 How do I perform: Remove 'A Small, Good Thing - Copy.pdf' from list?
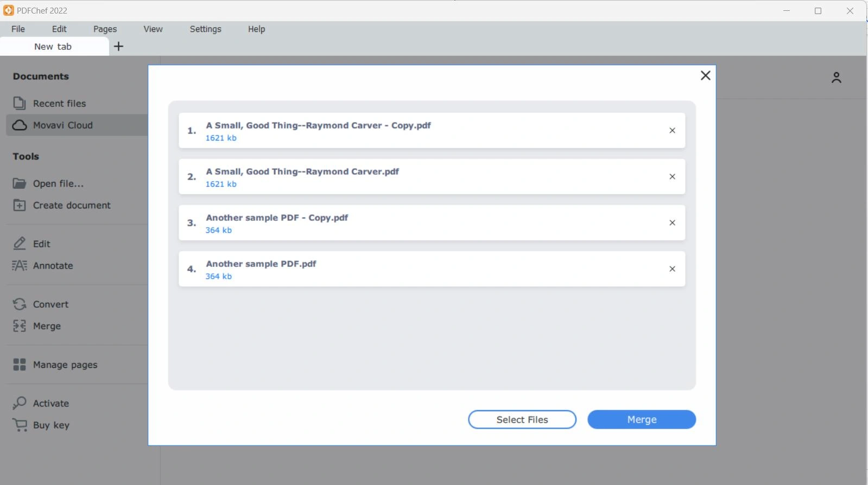coord(672,131)
